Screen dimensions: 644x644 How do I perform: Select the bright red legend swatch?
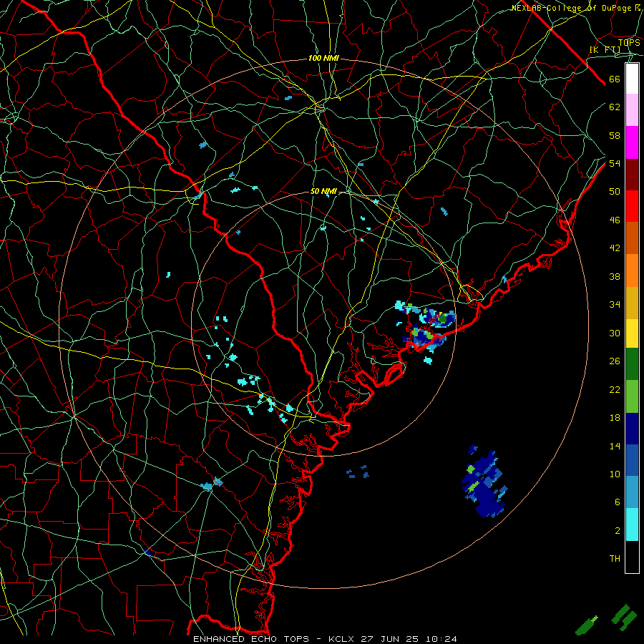[632, 206]
